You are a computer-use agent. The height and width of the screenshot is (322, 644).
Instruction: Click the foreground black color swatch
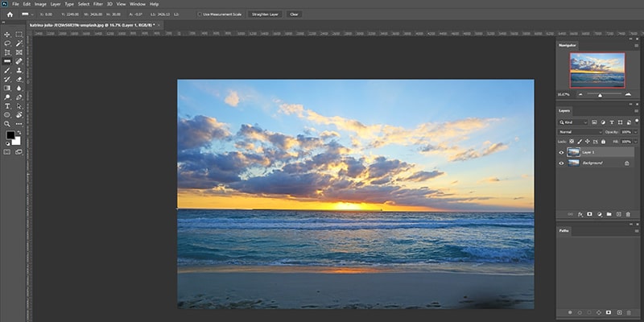pyautogui.click(x=10, y=135)
